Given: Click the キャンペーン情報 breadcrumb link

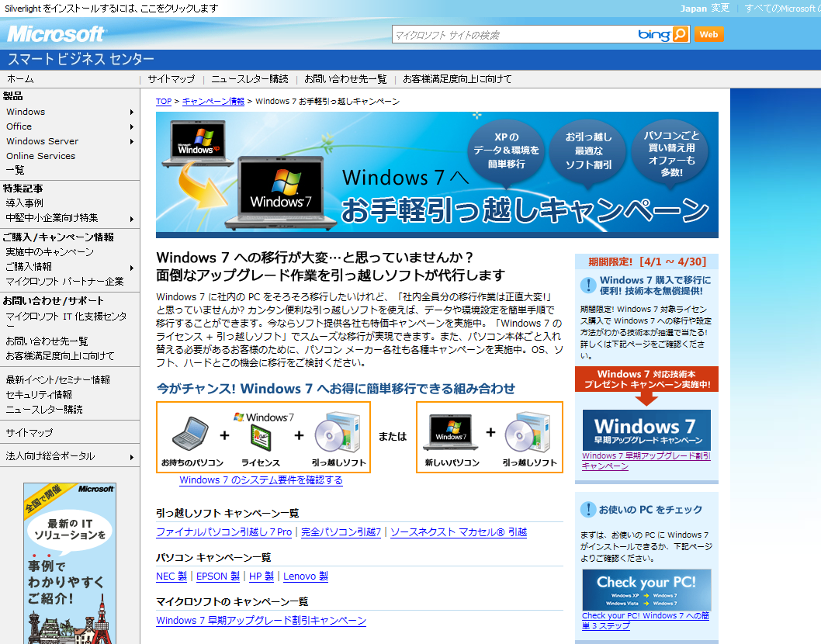Looking at the screenshot, I should coord(213,101).
